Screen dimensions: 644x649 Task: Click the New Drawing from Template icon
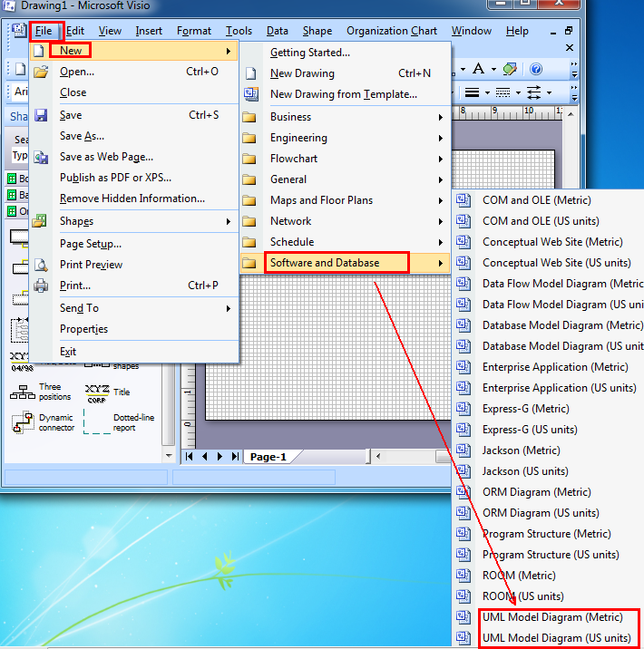click(250, 94)
